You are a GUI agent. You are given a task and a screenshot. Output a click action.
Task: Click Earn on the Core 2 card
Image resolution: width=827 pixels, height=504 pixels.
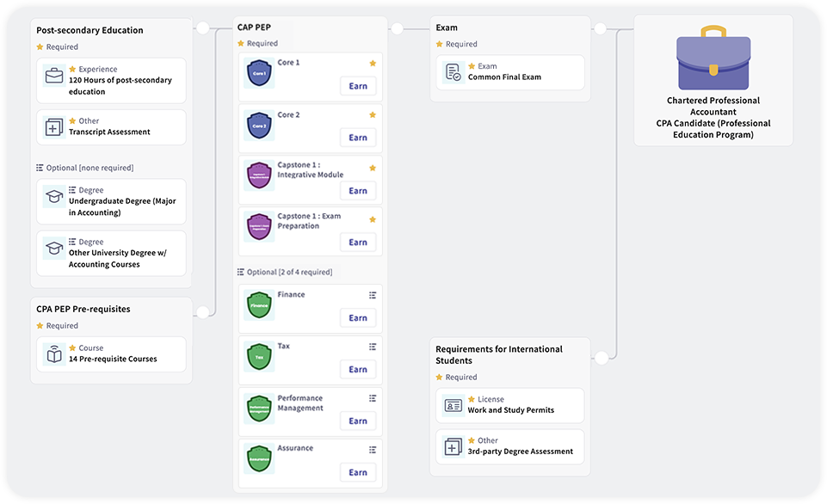(358, 138)
